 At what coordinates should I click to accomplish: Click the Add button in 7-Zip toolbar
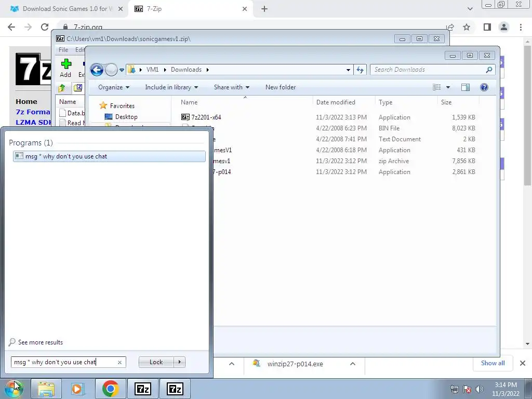pos(65,68)
